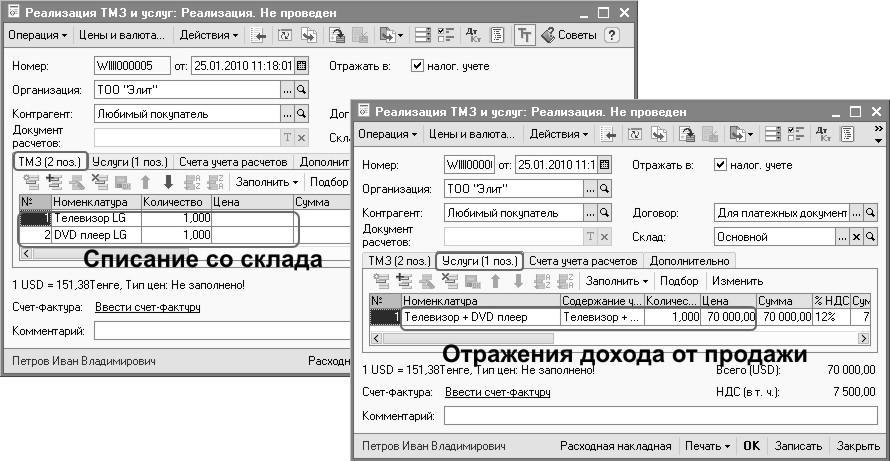Click magnifier icon beside Организация in back window
The width and height of the screenshot is (890, 461).
pyautogui.click(x=300, y=90)
